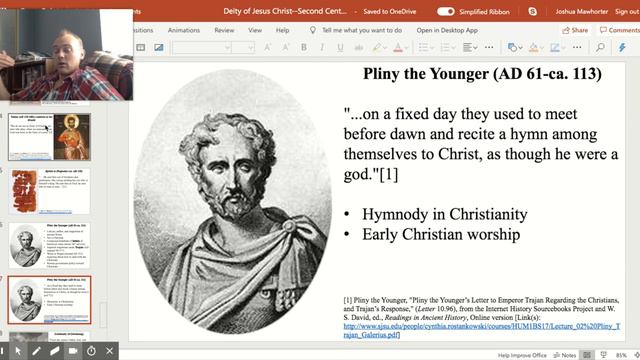
Task: Show more drawing options ellipsis
Action: point(577,47)
